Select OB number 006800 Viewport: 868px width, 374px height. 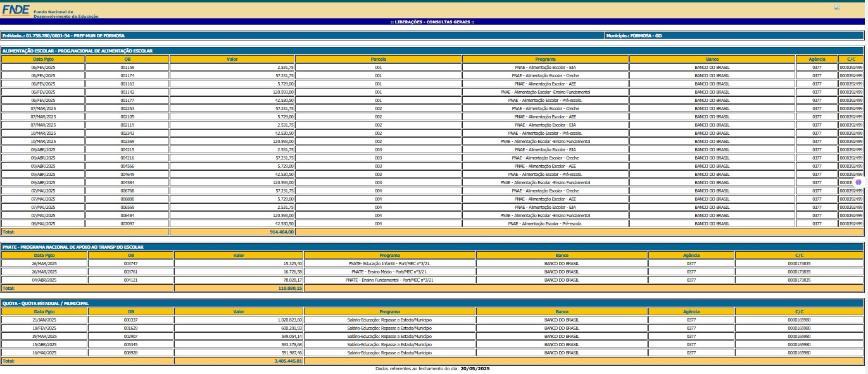127,199
